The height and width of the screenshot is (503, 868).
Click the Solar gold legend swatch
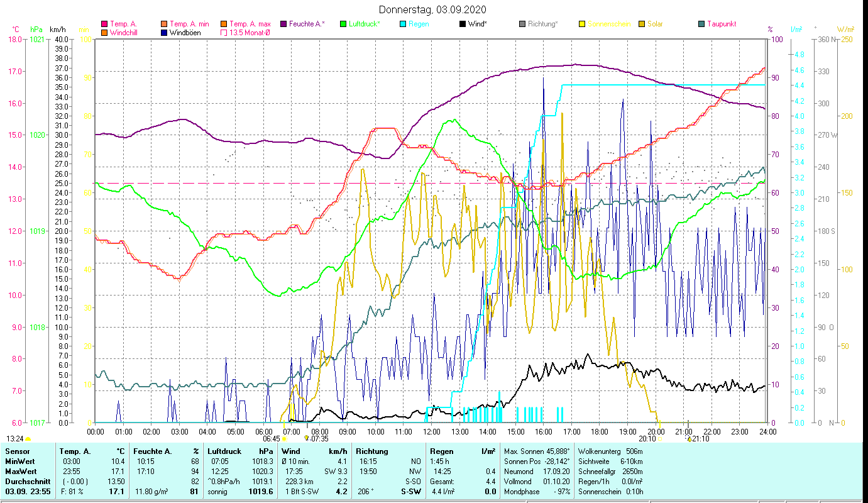[641, 24]
